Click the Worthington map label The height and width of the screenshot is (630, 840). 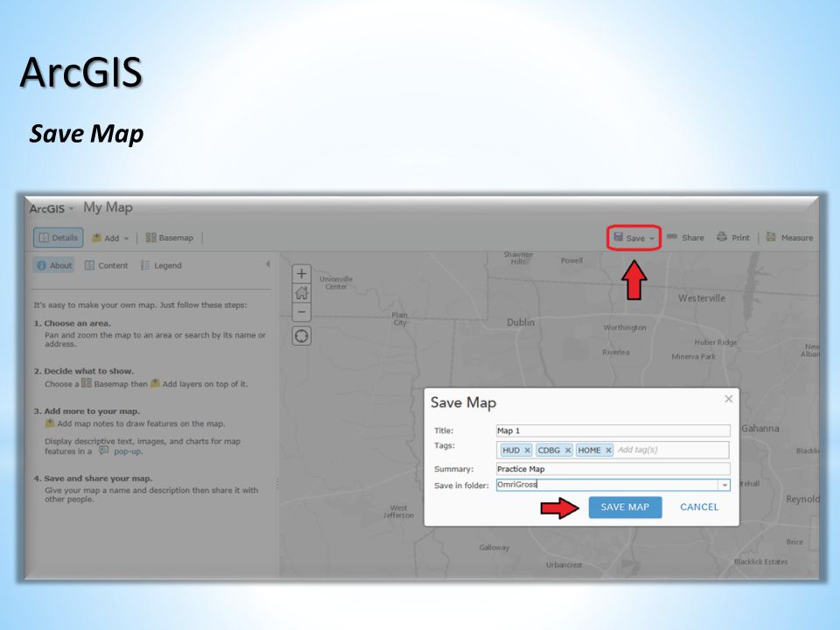[x=625, y=327]
